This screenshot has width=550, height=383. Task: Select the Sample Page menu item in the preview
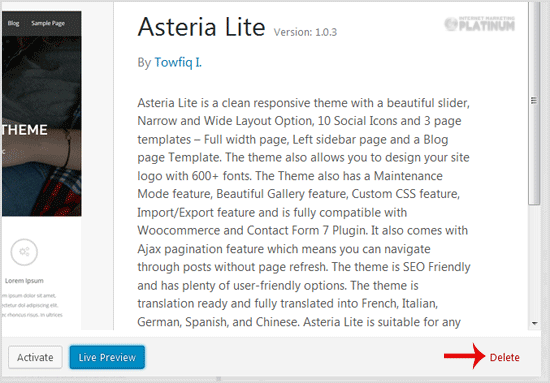(x=48, y=23)
